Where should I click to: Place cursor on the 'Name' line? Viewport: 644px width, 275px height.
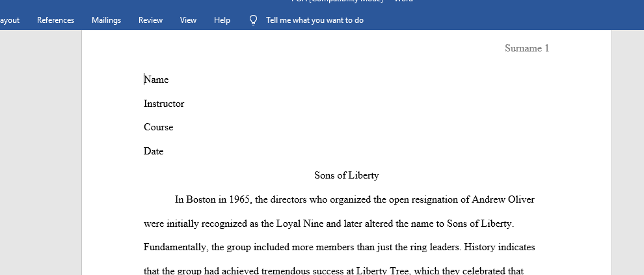click(156, 80)
